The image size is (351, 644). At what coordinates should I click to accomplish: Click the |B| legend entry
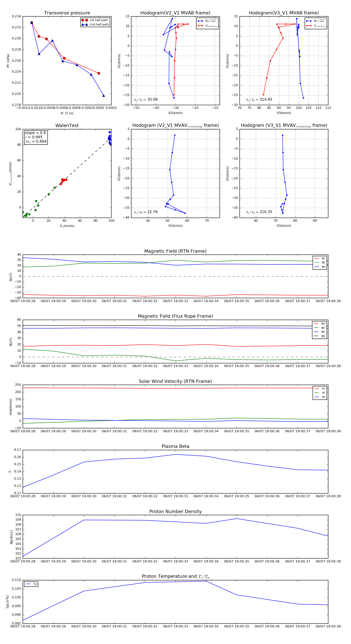coord(320,336)
